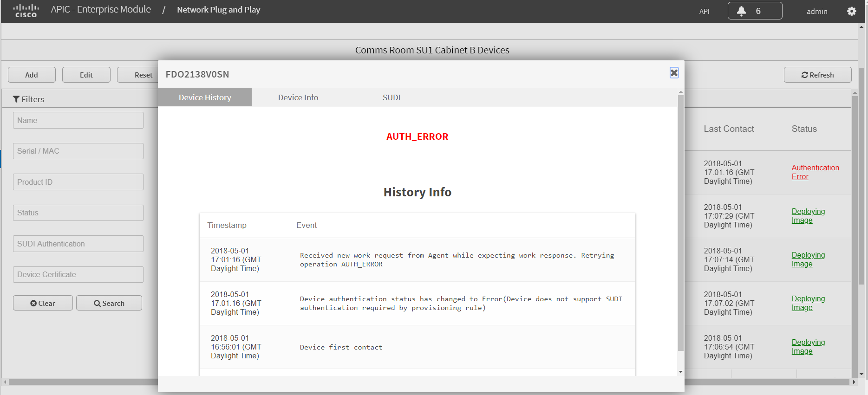Viewport: 868px width, 395px height.
Task: Open Deploying Image link for 17:07:14 row
Action: (808, 259)
